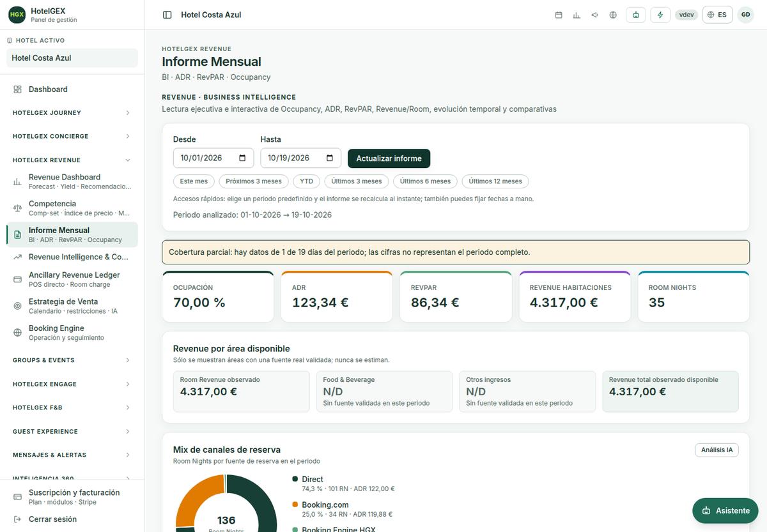Image resolution: width=767 pixels, height=532 pixels.
Task: Open the Hasta date picker calendar icon
Action: coord(330,158)
